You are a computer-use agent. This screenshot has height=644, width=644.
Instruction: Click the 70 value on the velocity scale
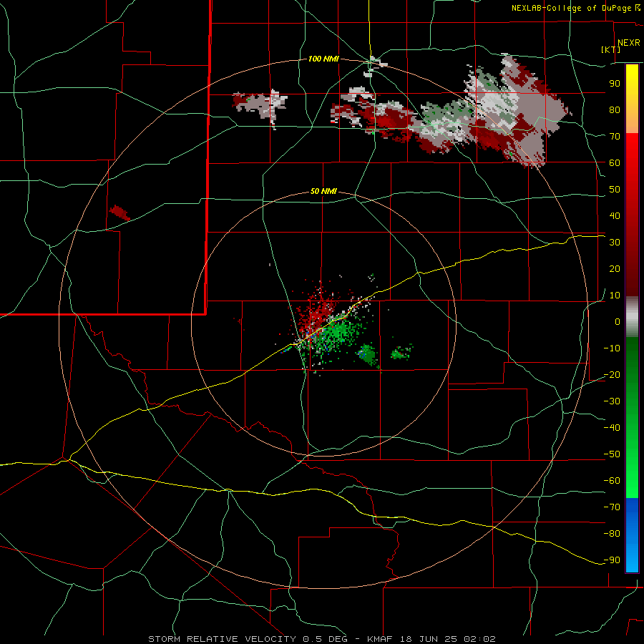[x=615, y=137]
